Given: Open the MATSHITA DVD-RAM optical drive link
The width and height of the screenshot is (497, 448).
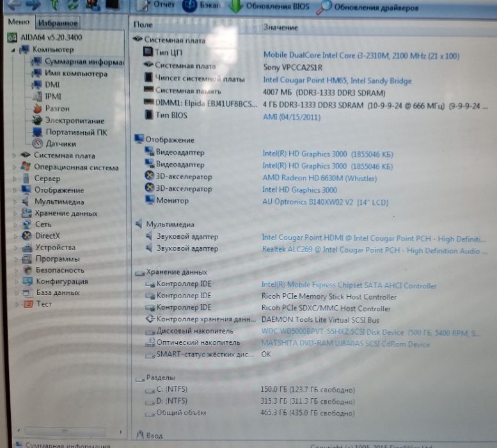Looking at the screenshot, I should coord(345,344).
